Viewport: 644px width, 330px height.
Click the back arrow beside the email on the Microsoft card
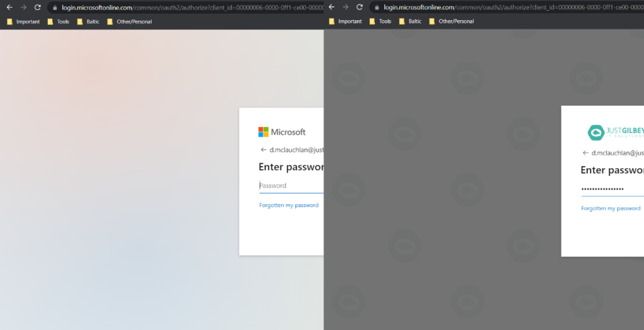(x=264, y=150)
